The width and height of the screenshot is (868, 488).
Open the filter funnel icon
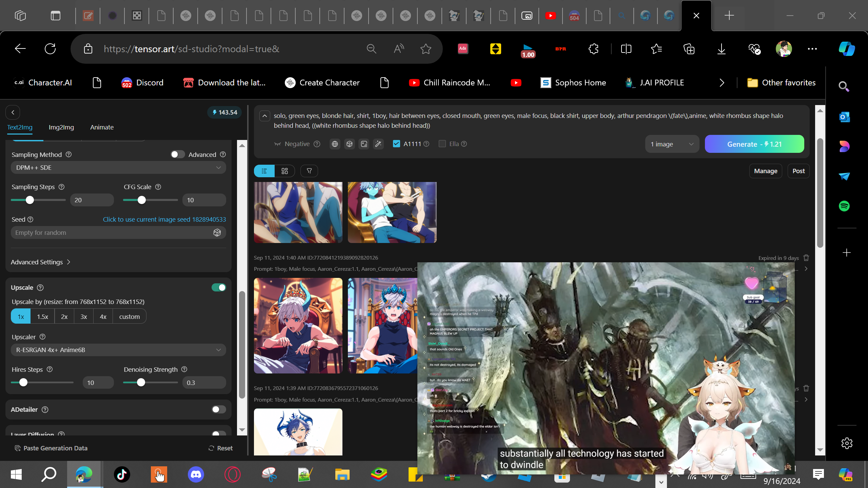pos(309,171)
